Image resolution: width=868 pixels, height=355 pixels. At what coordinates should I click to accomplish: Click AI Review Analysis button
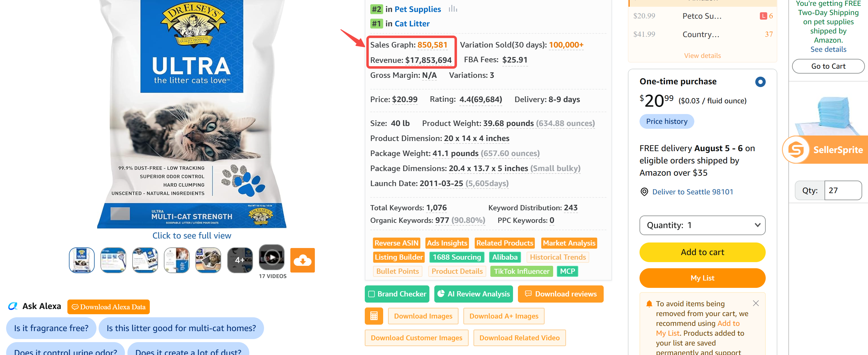point(473,294)
